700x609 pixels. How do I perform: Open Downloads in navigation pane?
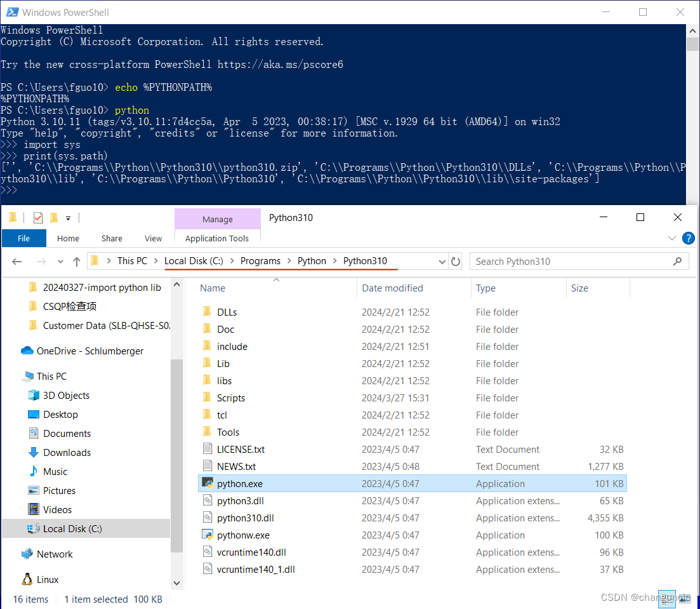point(67,452)
